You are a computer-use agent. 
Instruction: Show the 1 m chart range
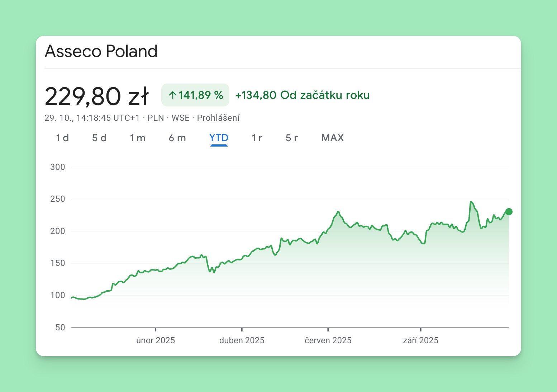point(138,138)
